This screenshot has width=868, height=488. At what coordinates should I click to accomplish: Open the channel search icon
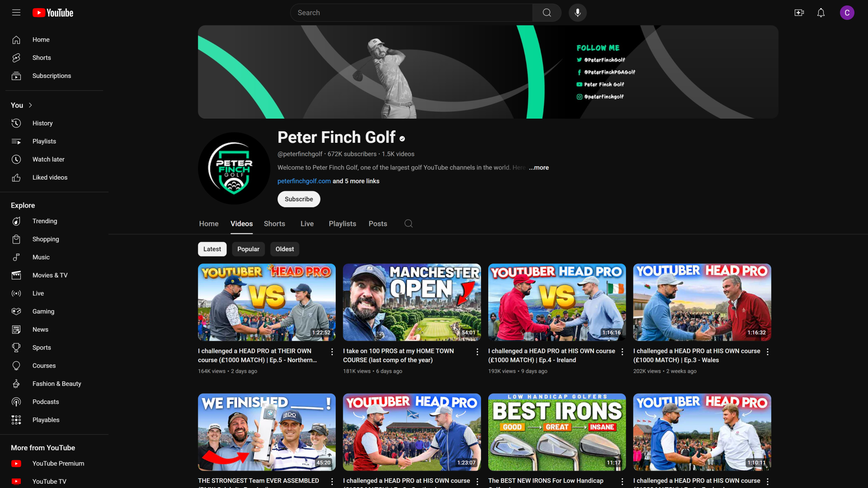pos(408,223)
